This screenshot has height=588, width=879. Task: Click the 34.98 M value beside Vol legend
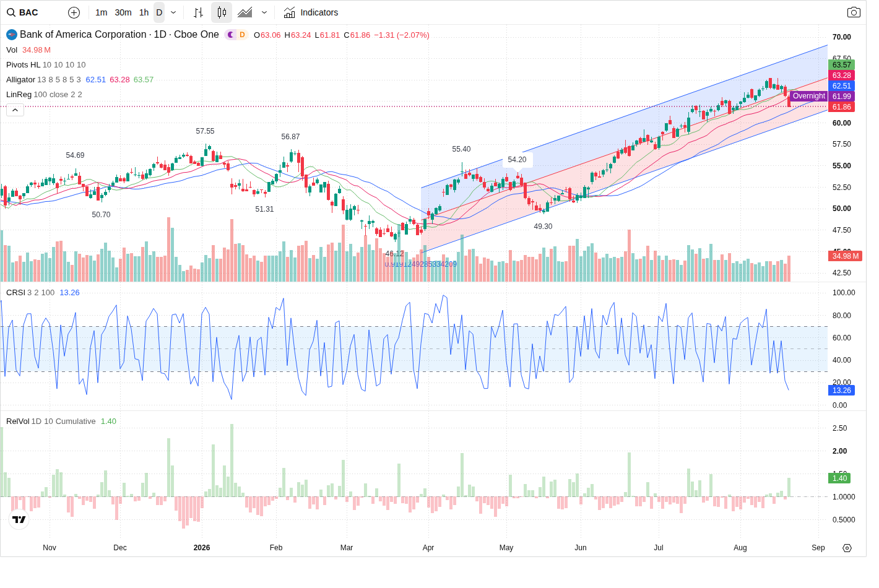pos(37,50)
